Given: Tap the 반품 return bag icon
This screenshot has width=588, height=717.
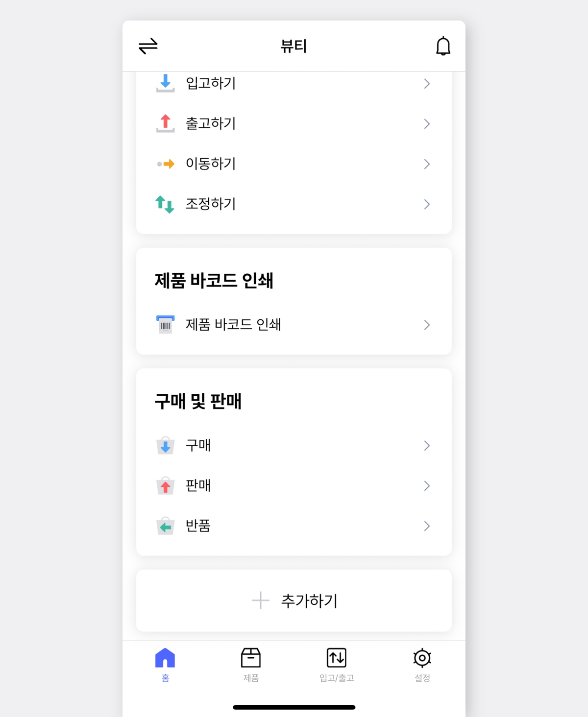Looking at the screenshot, I should point(165,526).
